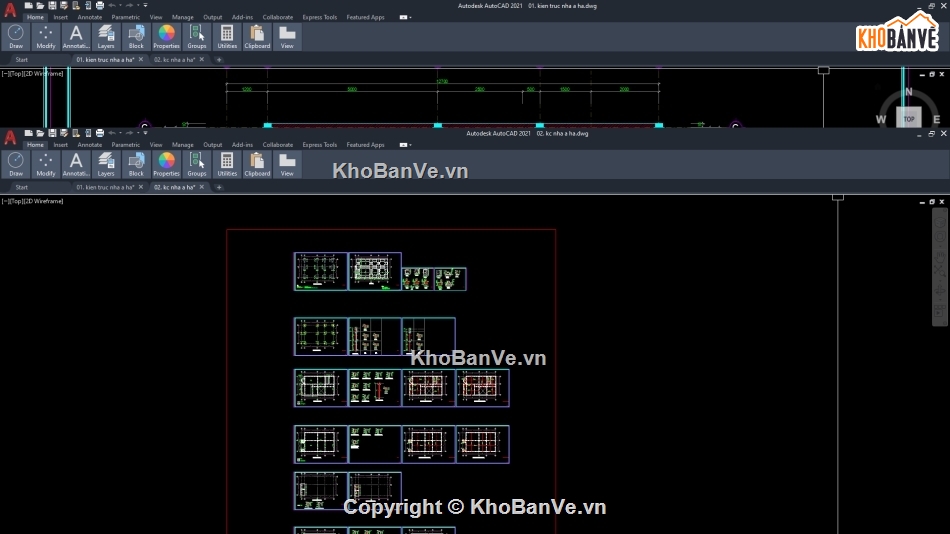The image size is (950, 534).
Task: Open Customize Quick Access dropdown in lower window
Action: click(145, 133)
